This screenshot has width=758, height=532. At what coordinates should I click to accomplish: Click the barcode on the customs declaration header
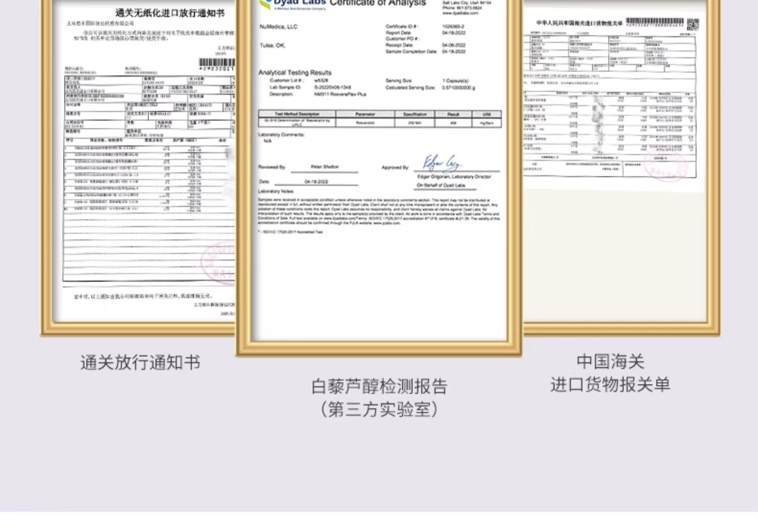[655, 22]
